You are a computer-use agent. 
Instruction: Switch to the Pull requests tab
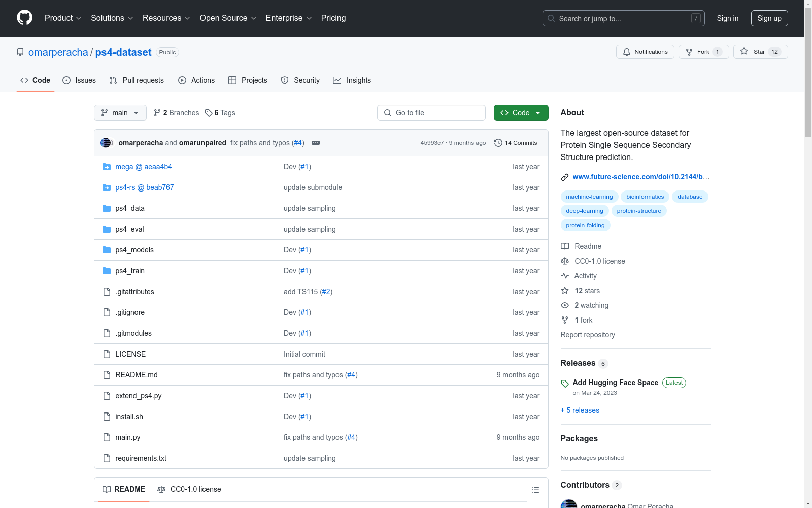coord(137,80)
